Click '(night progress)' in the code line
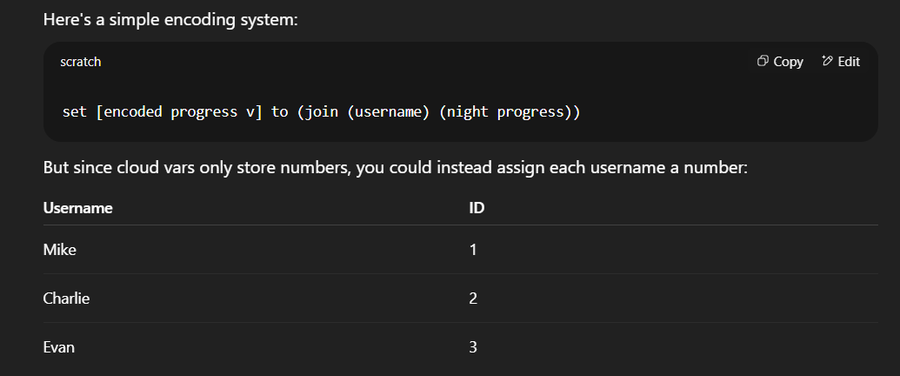Image resolution: width=900 pixels, height=376 pixels. tap(506, 111)
